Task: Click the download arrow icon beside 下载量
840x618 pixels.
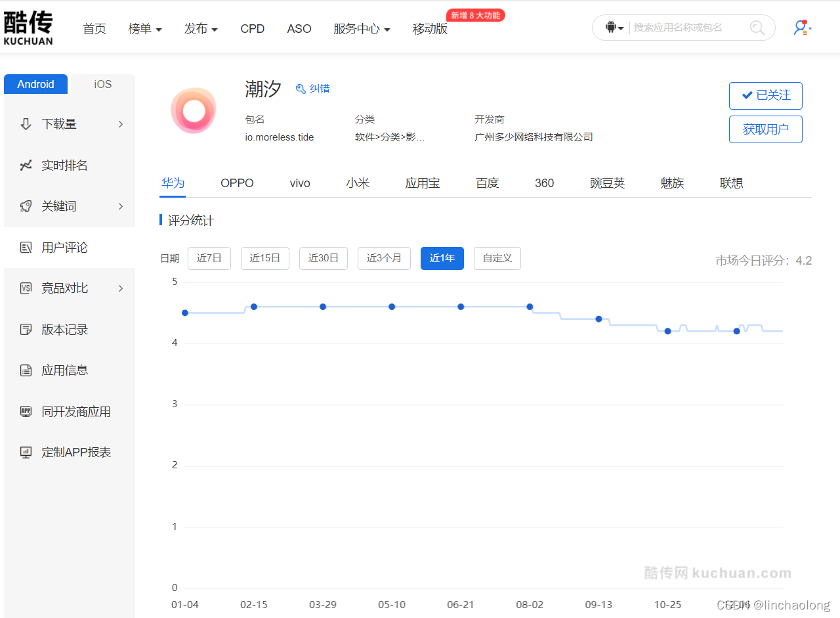Action: (26, 124)
